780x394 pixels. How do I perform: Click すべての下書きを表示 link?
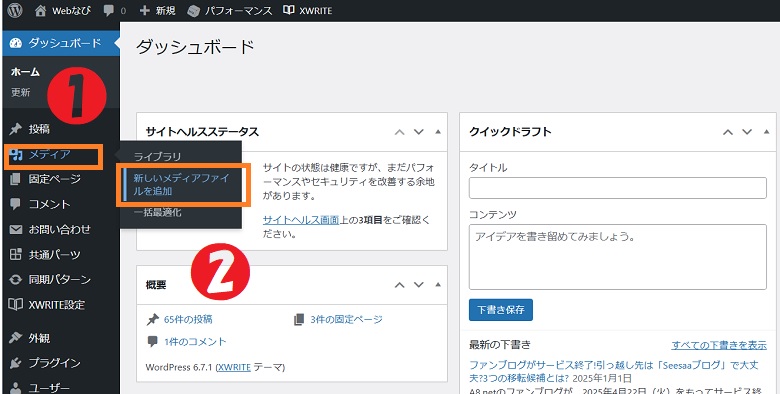719,345
